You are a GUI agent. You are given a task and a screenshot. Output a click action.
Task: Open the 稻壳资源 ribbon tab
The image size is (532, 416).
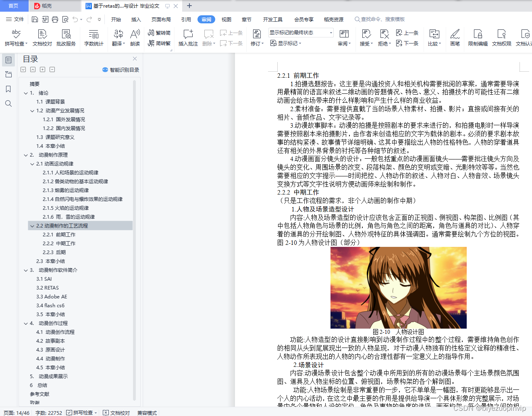coord(334,19)
